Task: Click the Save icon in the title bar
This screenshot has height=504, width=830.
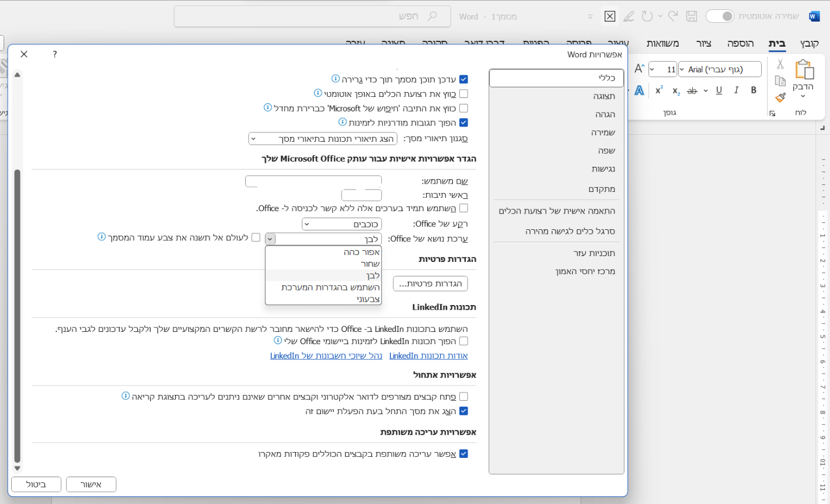Action: tap(692, 16)
